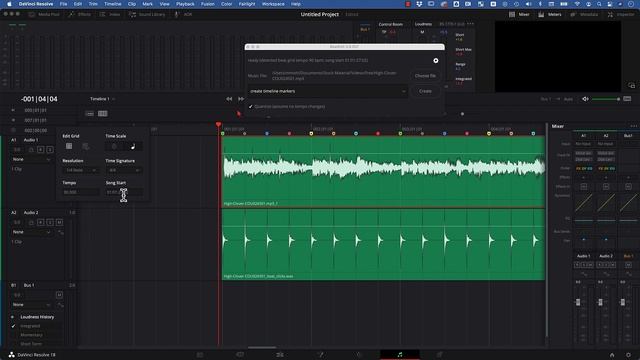The height and width of the screenshot is (360, 640).
Task: Open the Sound Library panel
Action: (x=147, y=14)
